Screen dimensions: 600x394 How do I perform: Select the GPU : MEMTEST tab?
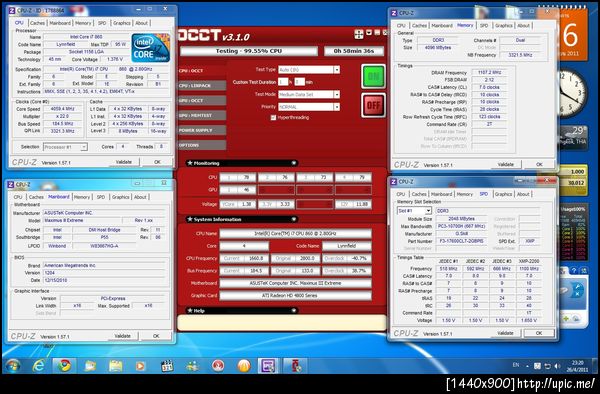point(202,116)
